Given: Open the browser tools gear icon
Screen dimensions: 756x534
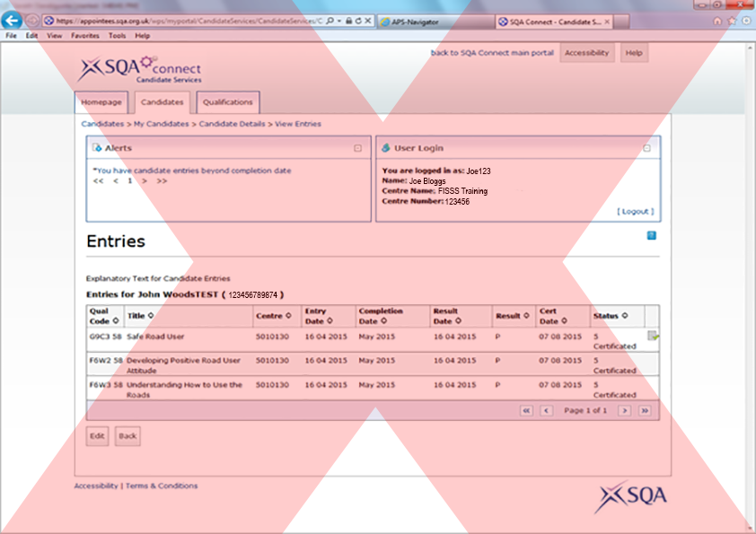Looking at the screenshot, I should pyautogui.click(x=746, y=21).
